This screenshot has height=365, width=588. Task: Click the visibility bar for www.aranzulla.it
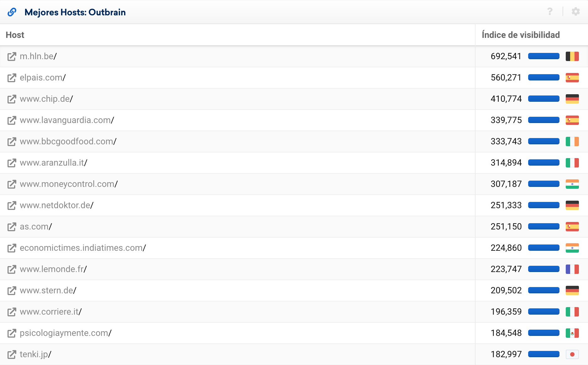544,163
